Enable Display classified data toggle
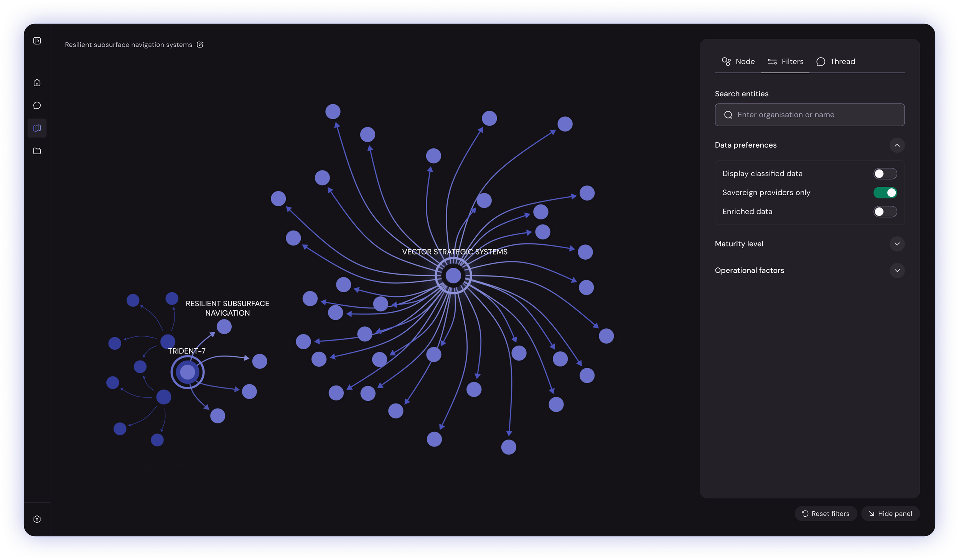This screenshot has height=560, width=959. coord(885,174)
